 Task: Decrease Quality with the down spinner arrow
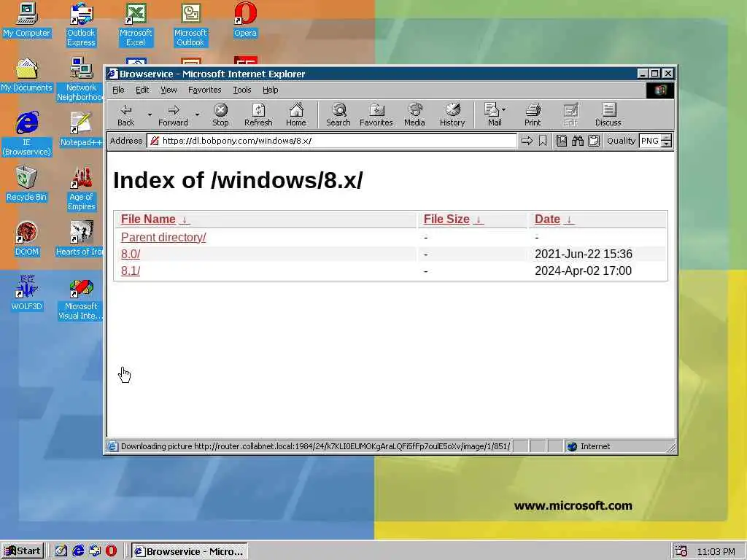pyautogui.click(x=667, y=144)
